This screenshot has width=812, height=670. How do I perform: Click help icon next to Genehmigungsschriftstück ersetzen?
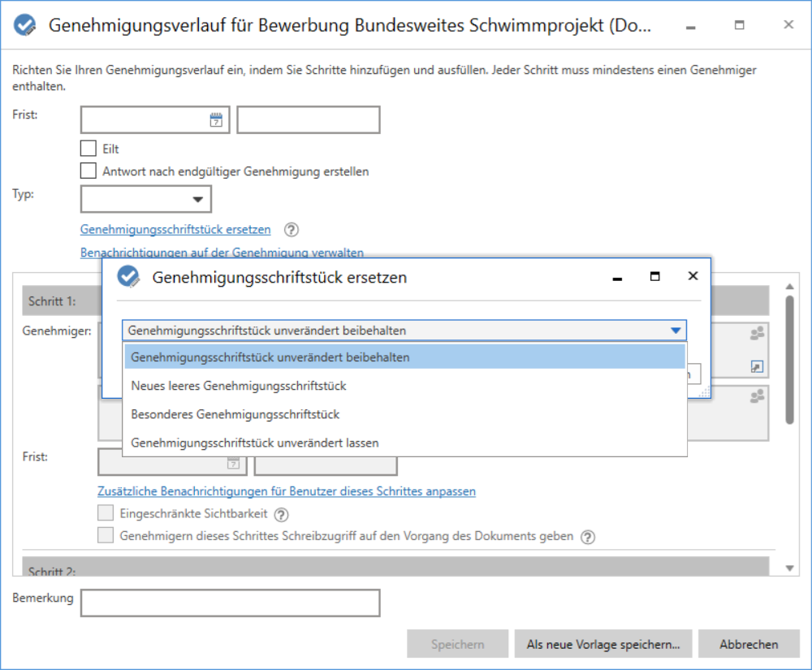pyautogui.click(x=292, y=230)
